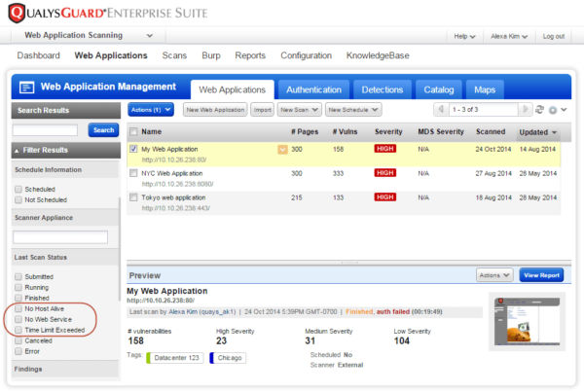Tick the Canceled status filter
The height and width of the screenshot is (392, 584).
18,340
